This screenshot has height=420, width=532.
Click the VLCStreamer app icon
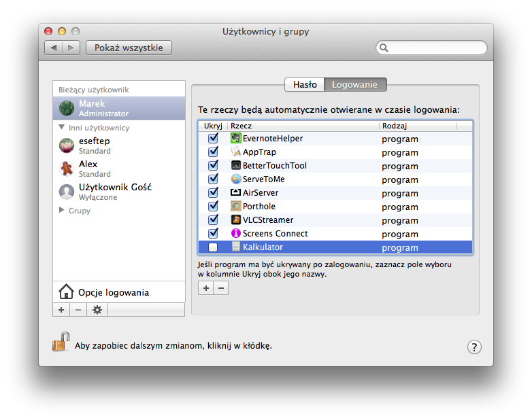click(x=235, y=220)
